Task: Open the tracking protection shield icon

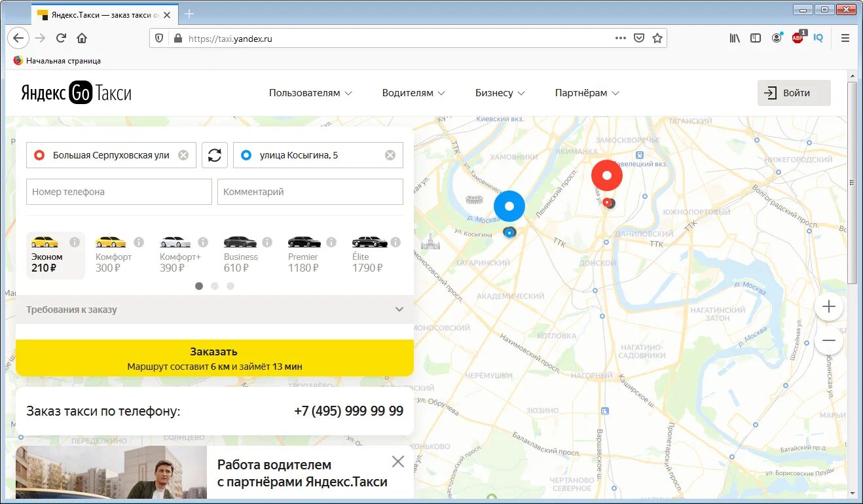Action: point(159,39)
